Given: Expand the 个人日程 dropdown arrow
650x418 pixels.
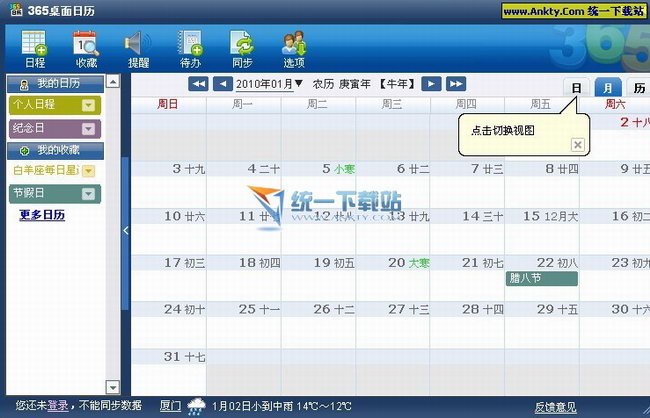Looking at the screenshot, I should pyautogui.click(x=89, y=105).
